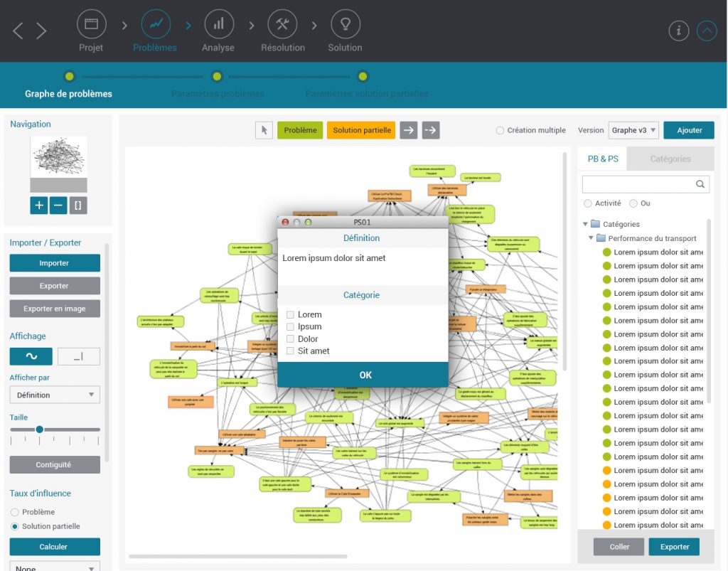Collapse the Performance du transport folder

591,238
